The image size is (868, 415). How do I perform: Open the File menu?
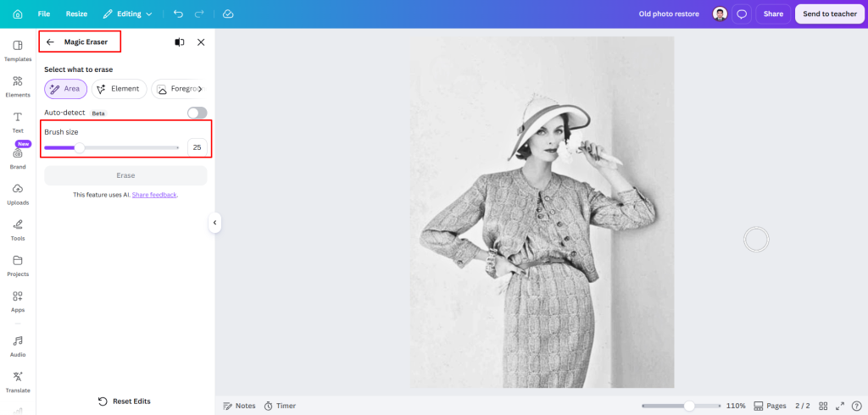tap(44, 14)
